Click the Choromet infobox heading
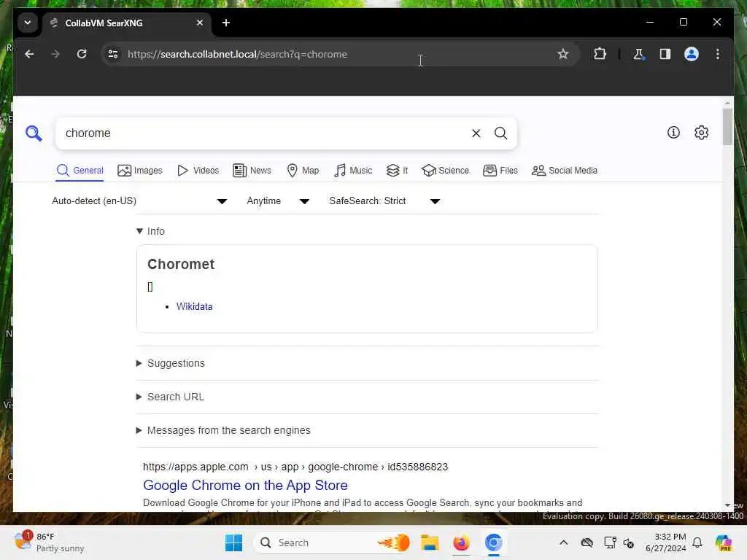This screenshot has height=560, width=747. click(x=181, y=264)
